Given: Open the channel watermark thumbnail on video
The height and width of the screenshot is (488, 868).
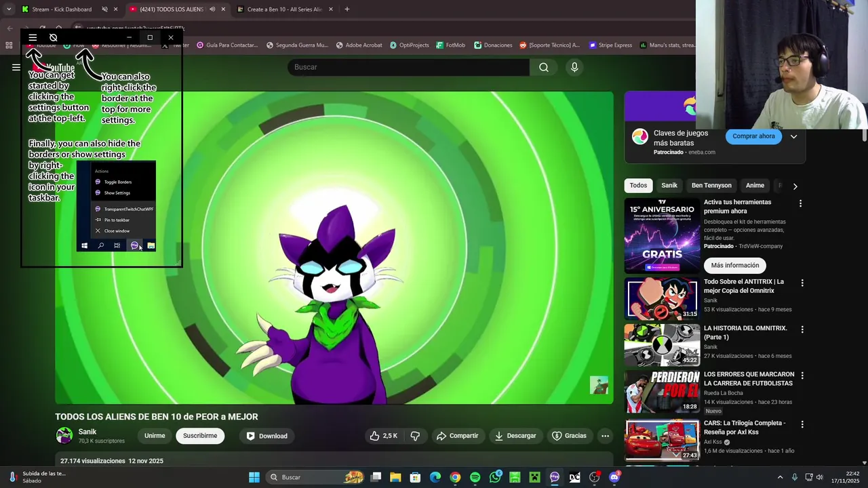Looking at the screenshot, I should pyautogui.click(x=599, y=385).
